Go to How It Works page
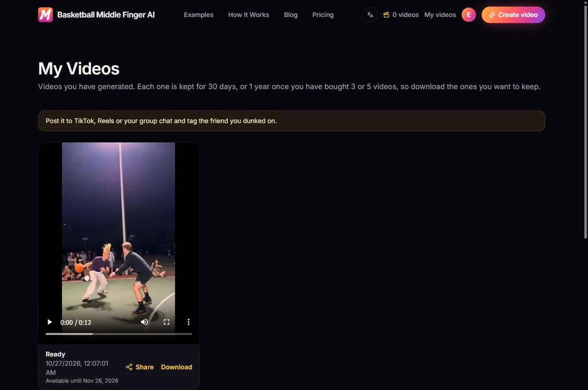The height and width of the screenshot is (390, 588). pyautogui.click(x=249, y=14)
